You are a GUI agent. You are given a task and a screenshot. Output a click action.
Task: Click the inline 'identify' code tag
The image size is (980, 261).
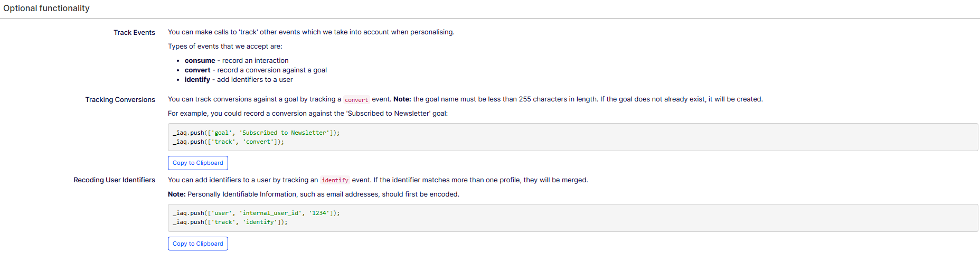[x=335, y=180]
